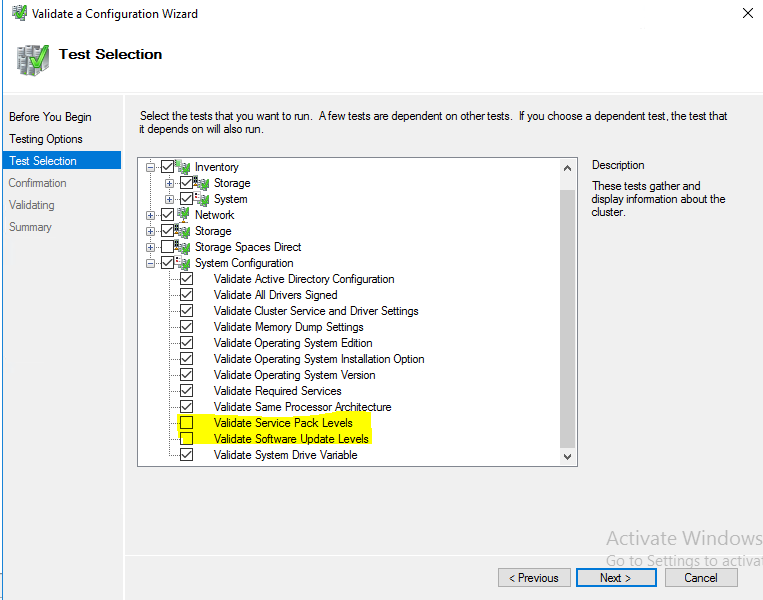Select Validate Operating System Version text
This screenshot has height=600, width=763.
point(294,375)
